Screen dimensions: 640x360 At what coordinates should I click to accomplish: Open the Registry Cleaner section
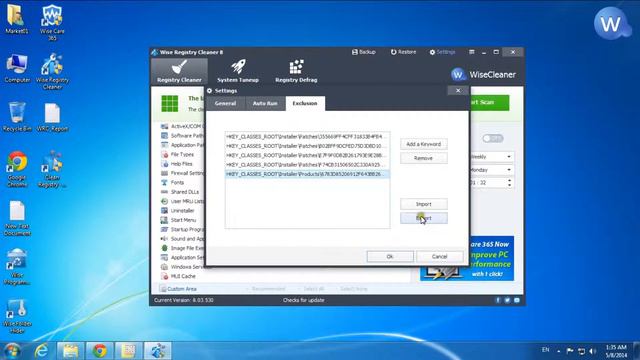[x=179, y=71]
